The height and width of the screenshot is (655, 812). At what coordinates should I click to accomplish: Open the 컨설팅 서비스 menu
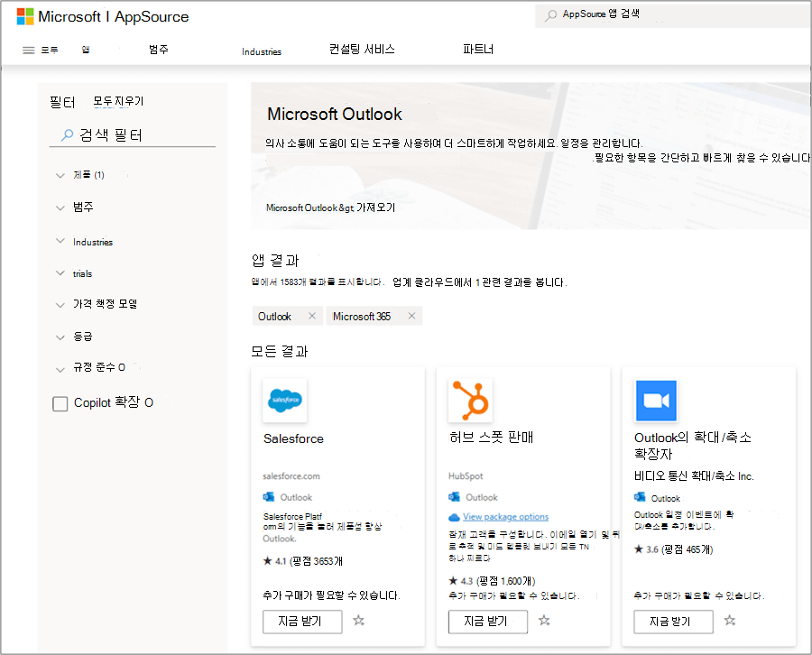tap(362, 50)
